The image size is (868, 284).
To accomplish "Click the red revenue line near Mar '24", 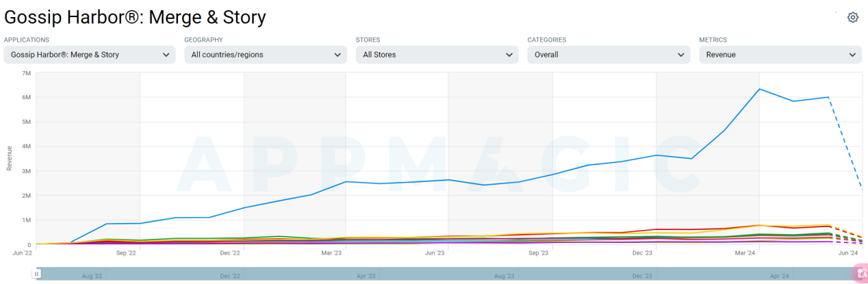I will tap(760, 225).
